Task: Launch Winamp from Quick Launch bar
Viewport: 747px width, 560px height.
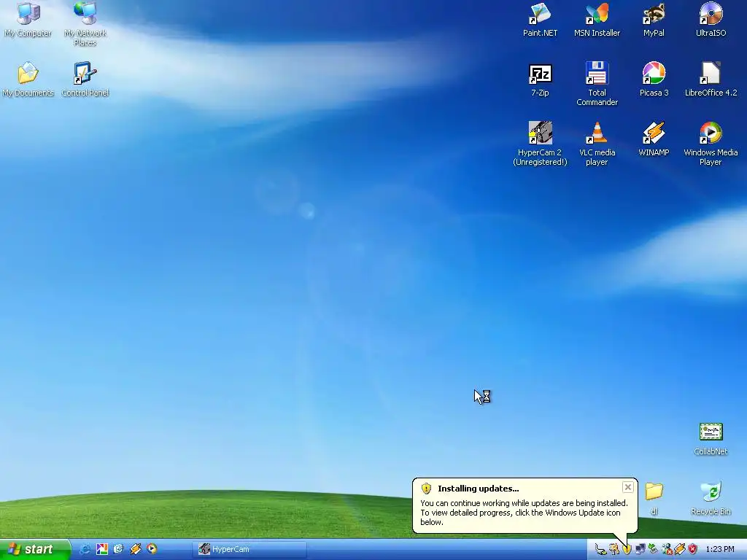Action: point(135,549)
